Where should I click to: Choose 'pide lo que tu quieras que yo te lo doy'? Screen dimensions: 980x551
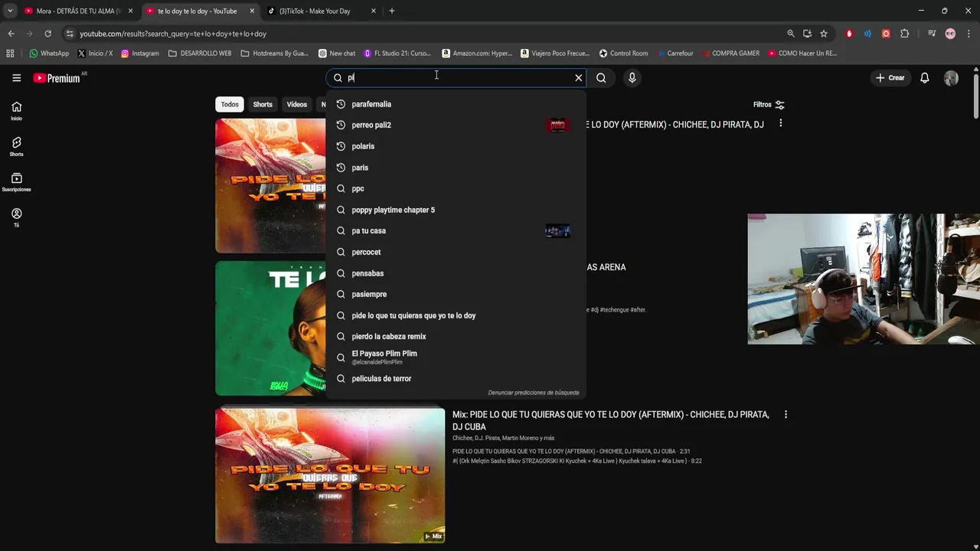point(456,315)
